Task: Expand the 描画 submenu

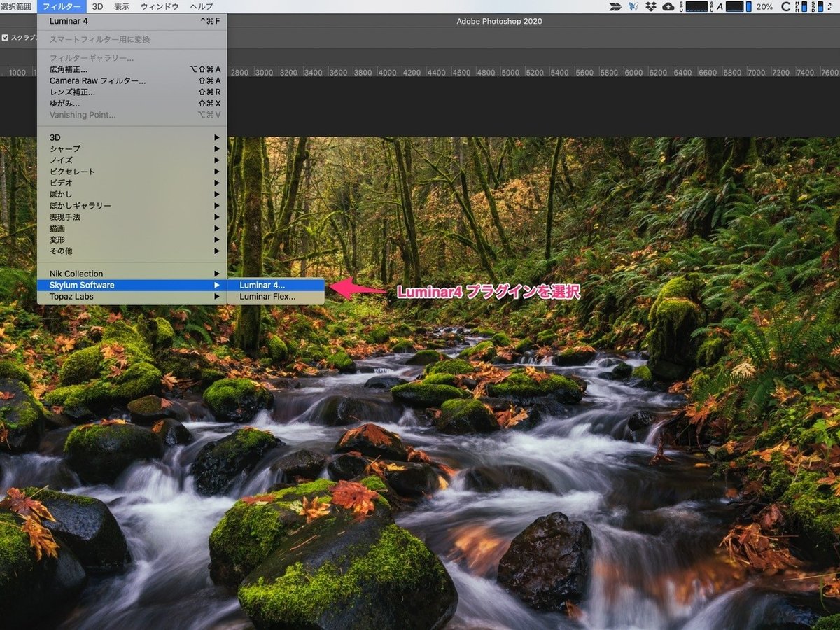Action: [132, 228]
